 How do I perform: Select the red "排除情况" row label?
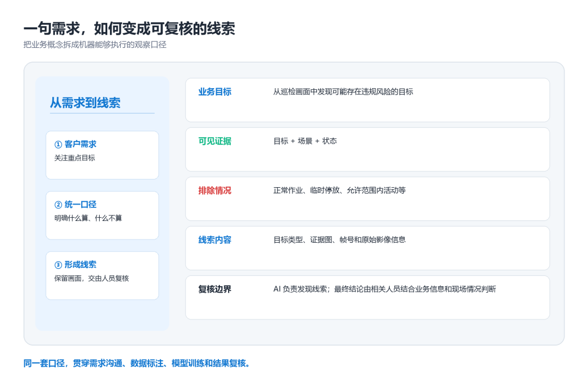(215, 190)
